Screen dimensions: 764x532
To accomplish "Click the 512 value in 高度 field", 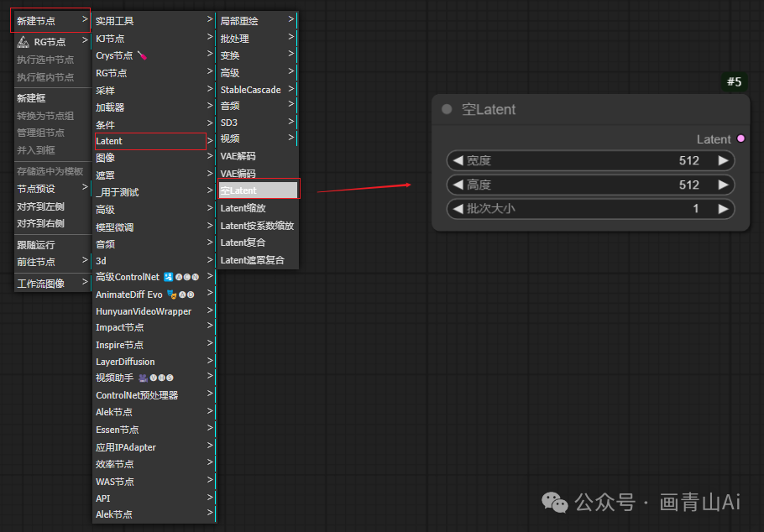I will [689, 185].
